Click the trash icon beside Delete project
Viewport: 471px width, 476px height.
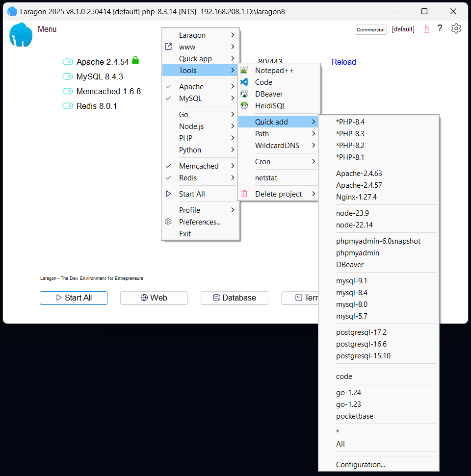(244, 194)
